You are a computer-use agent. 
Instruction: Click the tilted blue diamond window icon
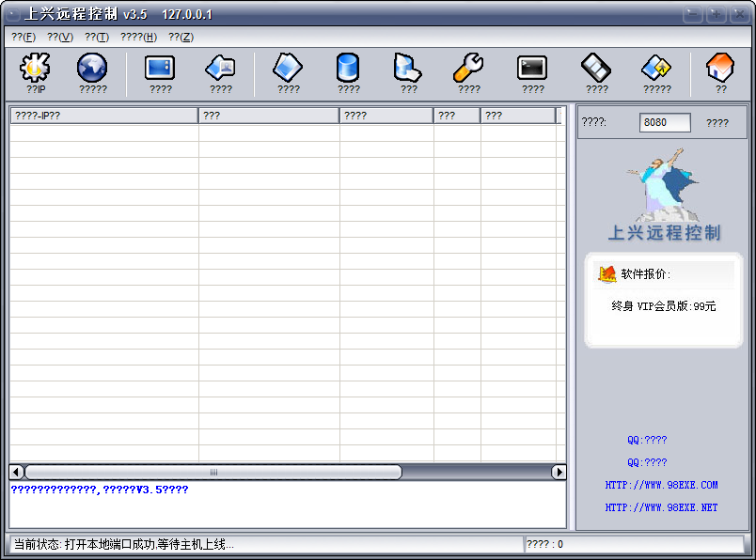pos(288,70)
